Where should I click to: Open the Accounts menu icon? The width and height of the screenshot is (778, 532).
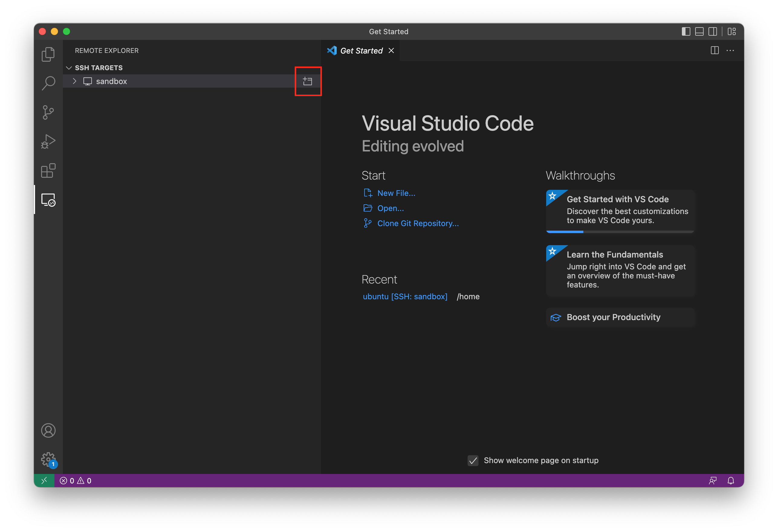point(48,430)
